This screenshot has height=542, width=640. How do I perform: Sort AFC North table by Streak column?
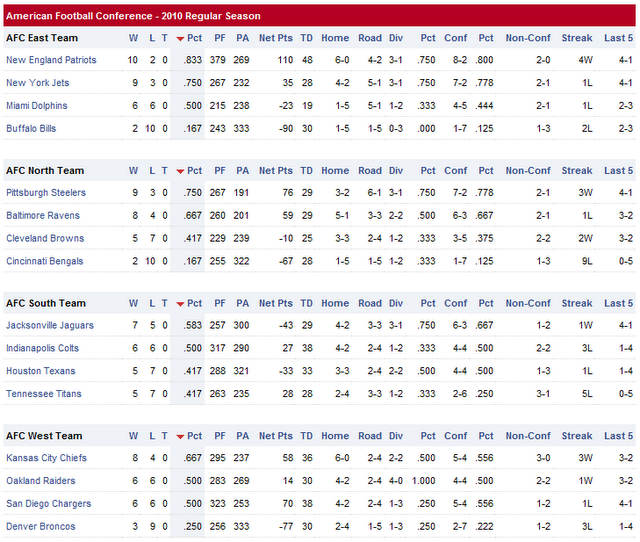pyautogui.click(x=576, y=171)
